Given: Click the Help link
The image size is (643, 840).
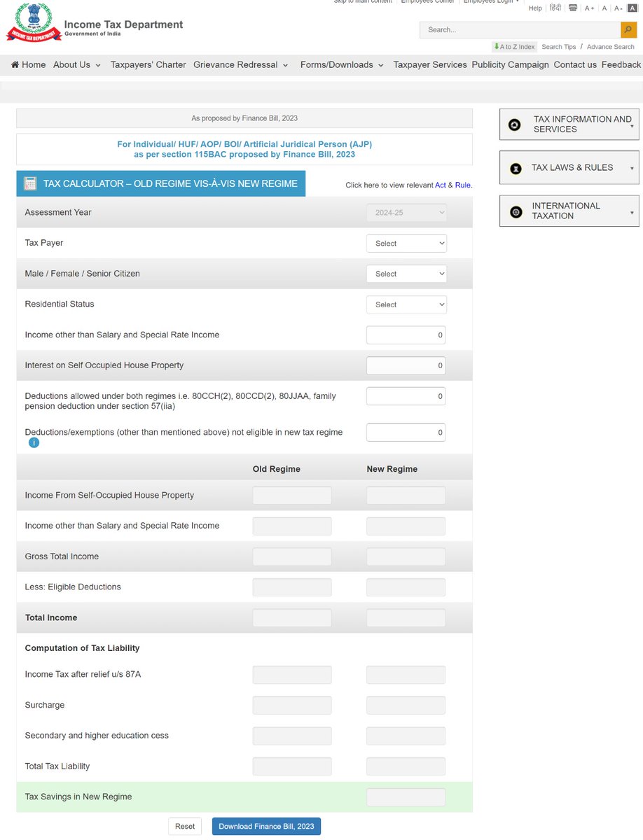Looking at the screenshot, I should (x=535, y=8).
